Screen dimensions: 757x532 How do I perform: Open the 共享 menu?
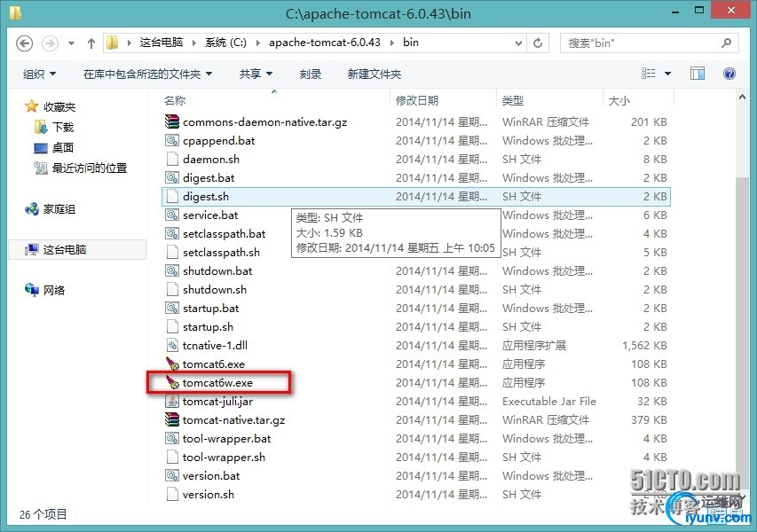tap(256, 74)
